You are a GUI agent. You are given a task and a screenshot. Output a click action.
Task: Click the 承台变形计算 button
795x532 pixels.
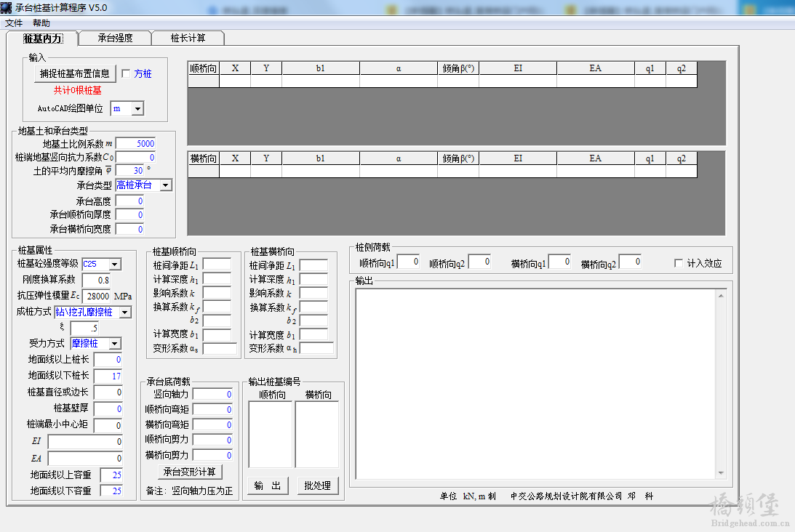190,472
